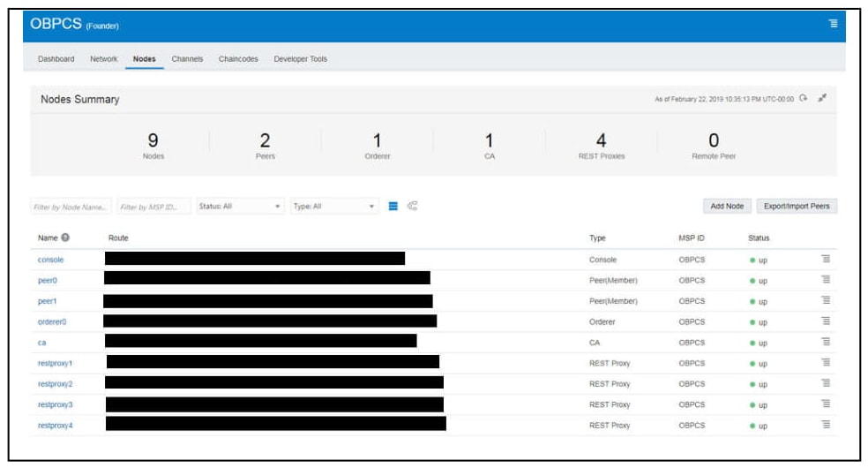This screenshot has height=468, width=868.
Task: Switch to topology view icon
Action: tap(413, 206)
